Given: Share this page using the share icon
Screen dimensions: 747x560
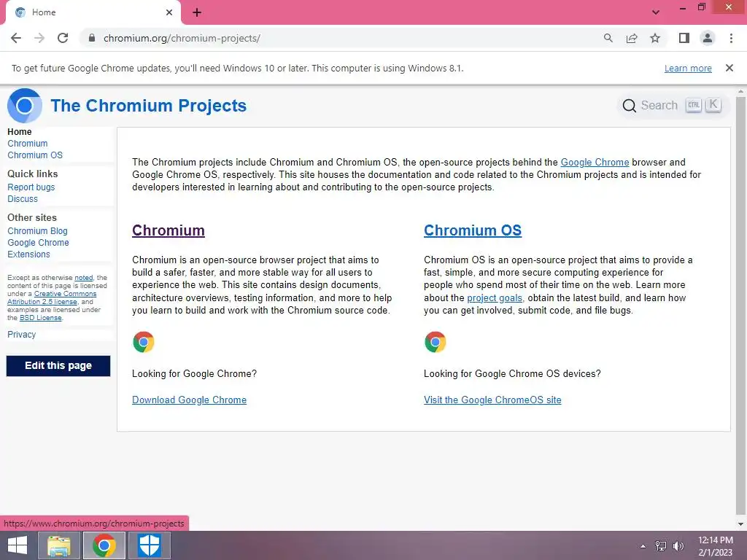Looking at the screenshot, I should pos(632,38).
